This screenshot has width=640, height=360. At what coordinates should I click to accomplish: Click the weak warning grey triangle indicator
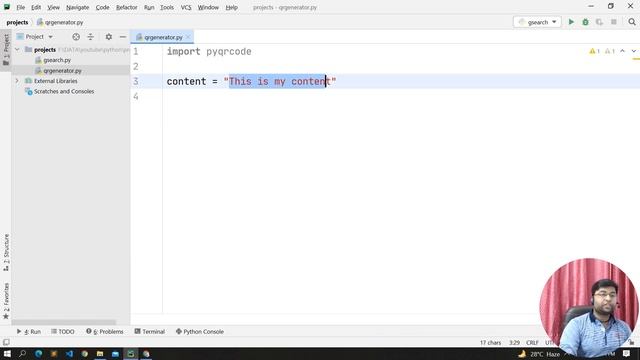click(609, 51)
